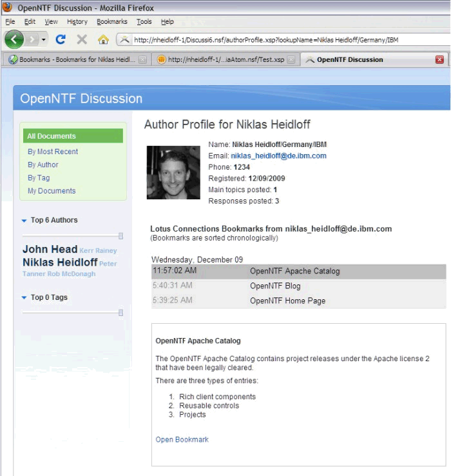451x476 pixels.
Task: Click author Rob McDonagh in the cloud
Action: (x=72, y=274)
